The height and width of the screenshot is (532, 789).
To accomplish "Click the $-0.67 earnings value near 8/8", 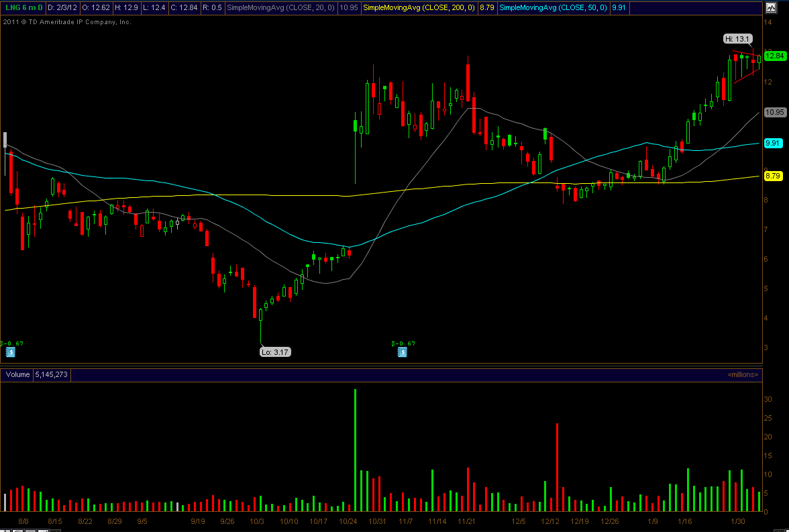I will coord(12,343).
